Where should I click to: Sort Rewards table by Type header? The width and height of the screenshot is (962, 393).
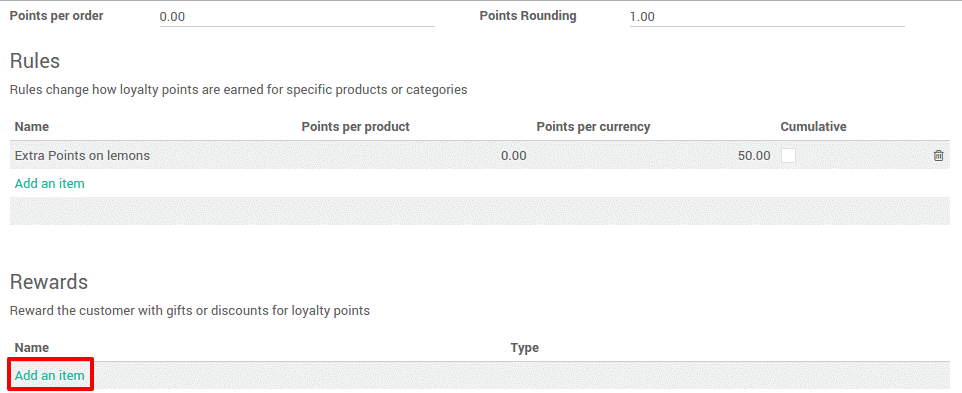(x=525, y=348)
